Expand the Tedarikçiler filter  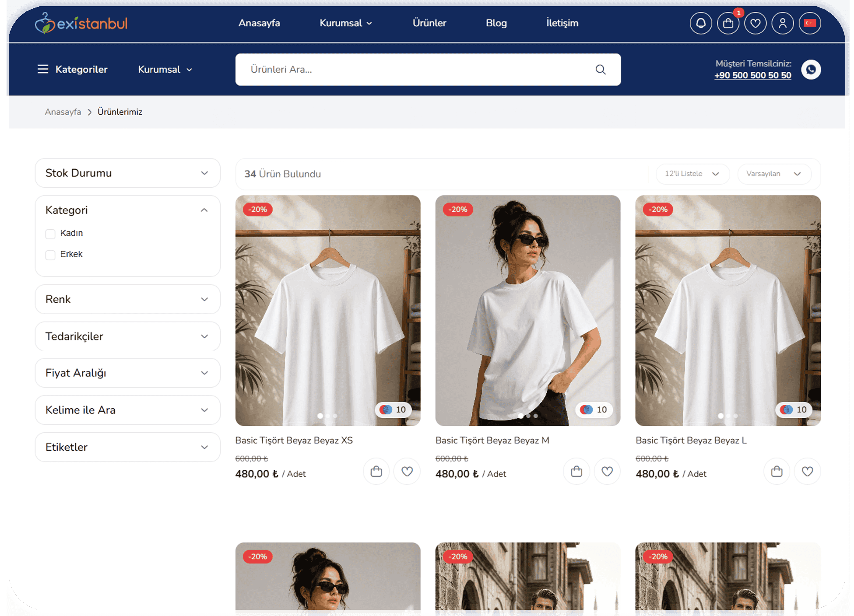coord(127,336)
